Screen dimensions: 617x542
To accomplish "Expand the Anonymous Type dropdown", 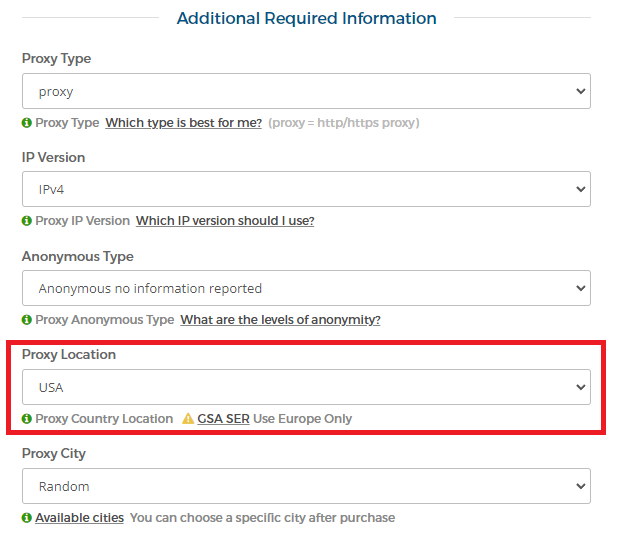I will [x=306, y=288].
